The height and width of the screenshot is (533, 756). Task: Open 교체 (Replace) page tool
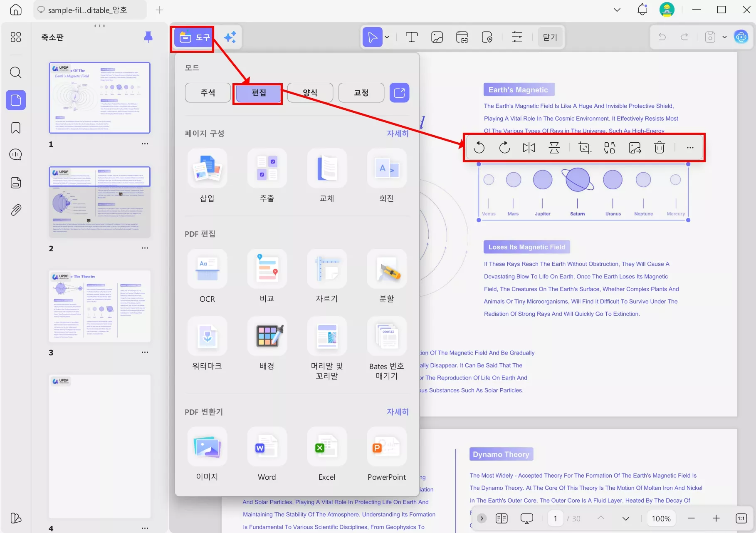327,176
